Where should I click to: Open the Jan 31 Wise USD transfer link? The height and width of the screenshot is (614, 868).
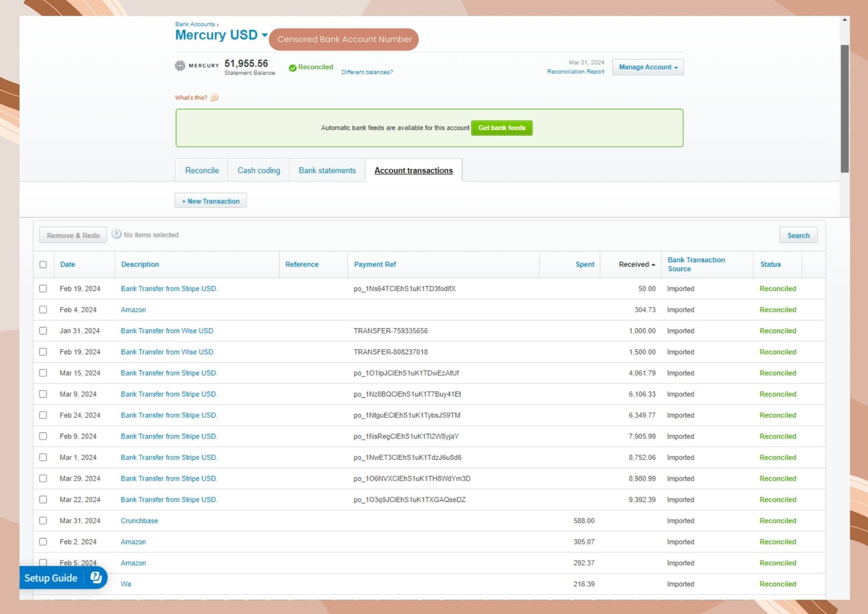[168, 331]
